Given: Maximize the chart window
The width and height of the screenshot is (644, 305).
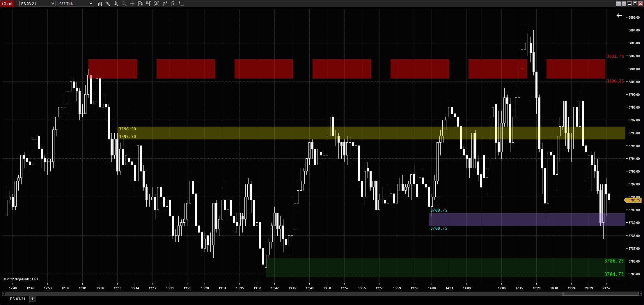Looking at the screenshot, I should pyautogui.click(x=635, y=4).
